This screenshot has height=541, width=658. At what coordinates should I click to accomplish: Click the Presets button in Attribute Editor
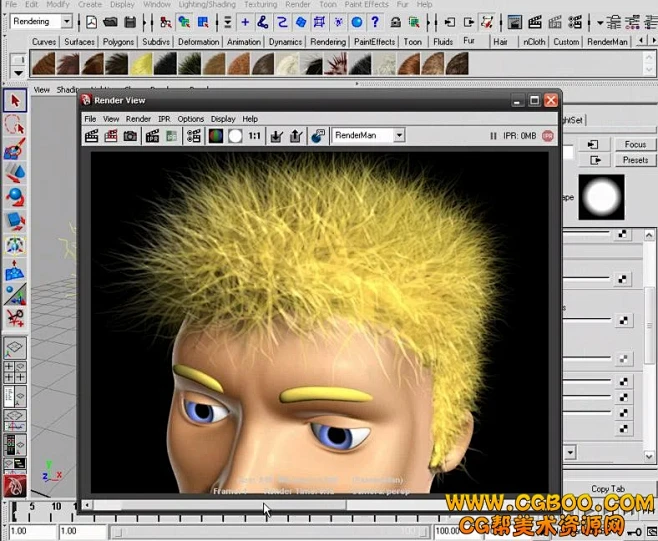click(x=635, y=160)
